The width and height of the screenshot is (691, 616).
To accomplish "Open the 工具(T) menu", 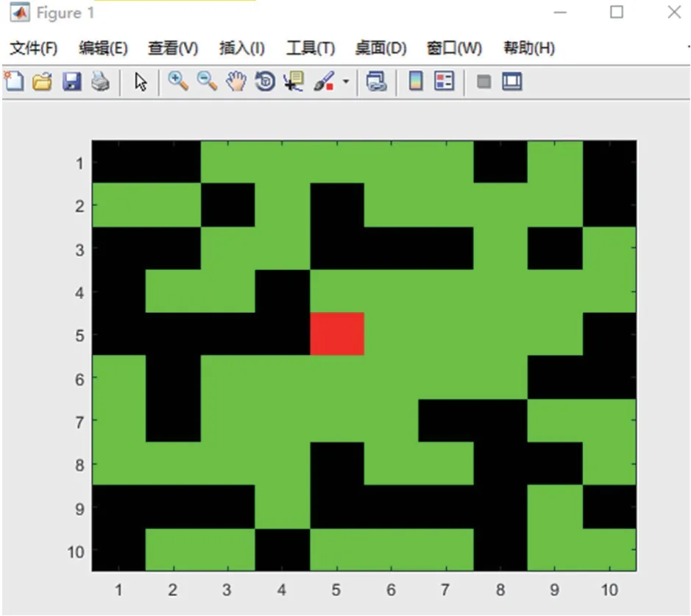I will (311, 48).
